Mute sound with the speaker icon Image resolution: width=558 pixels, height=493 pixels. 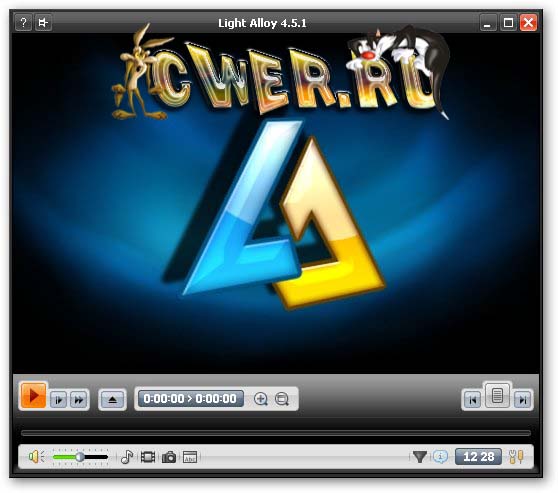[36, 456]
